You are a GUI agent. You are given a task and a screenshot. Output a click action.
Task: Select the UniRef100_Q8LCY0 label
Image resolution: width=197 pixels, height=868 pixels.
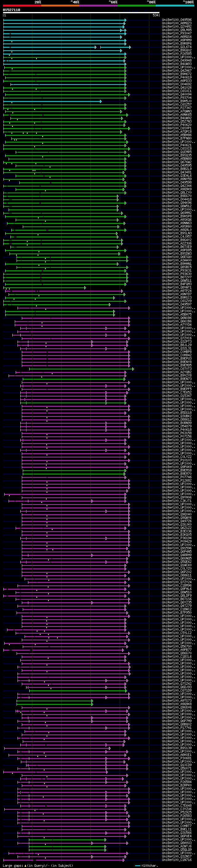pos(177,193)
